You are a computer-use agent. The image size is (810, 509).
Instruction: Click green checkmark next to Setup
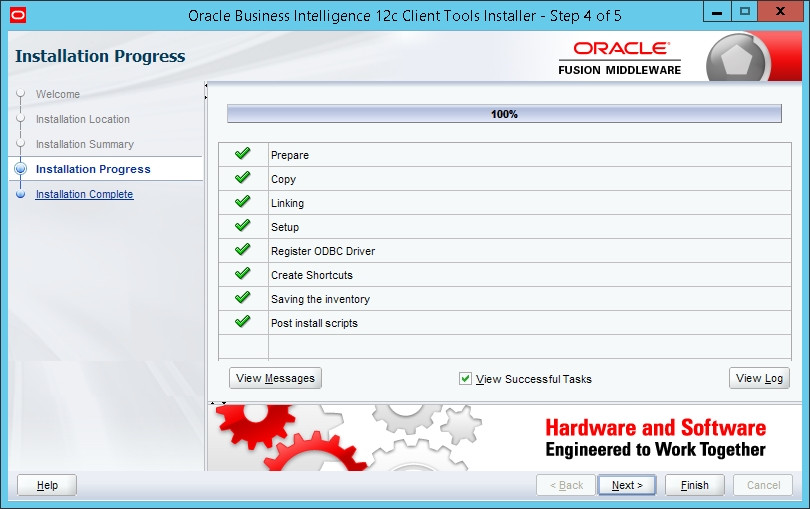click(242, 225)
